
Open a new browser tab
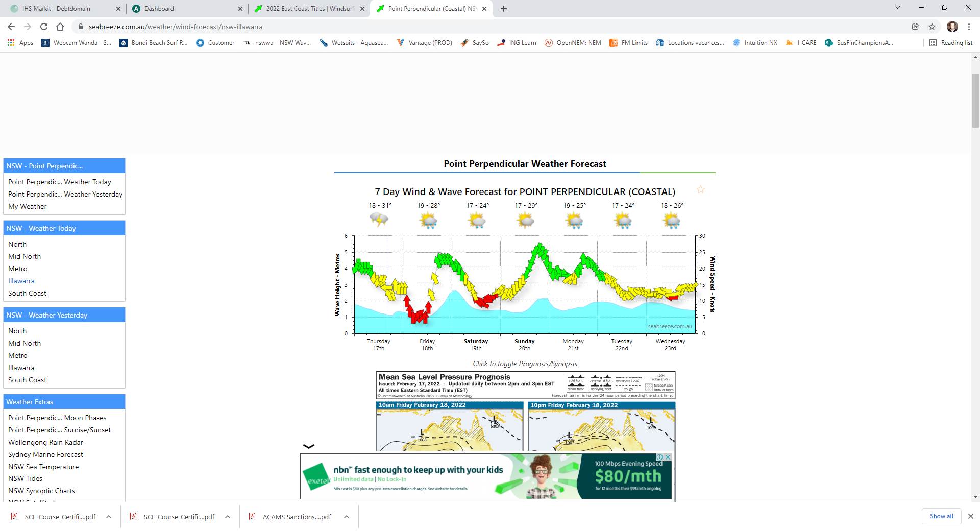pyautogui.click(x=504, y=9)
